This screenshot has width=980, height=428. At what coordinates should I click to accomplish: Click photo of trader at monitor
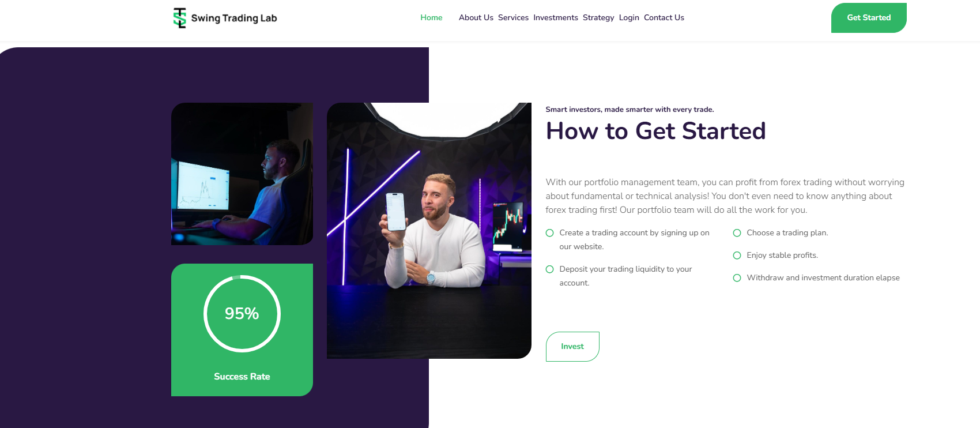click(242, 174)
